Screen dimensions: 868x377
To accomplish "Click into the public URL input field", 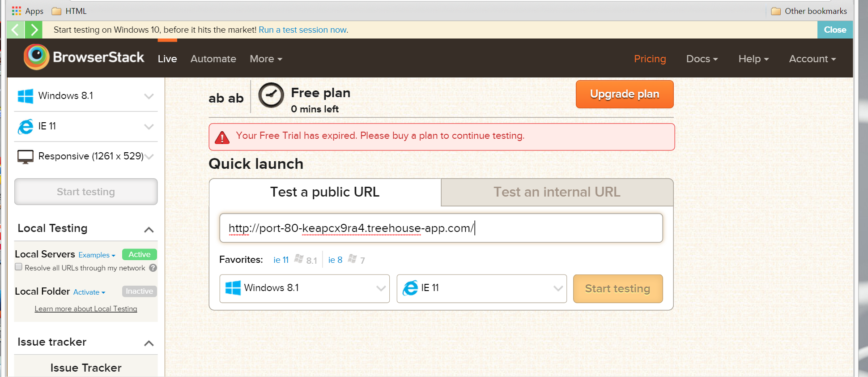I will (441, 228).
